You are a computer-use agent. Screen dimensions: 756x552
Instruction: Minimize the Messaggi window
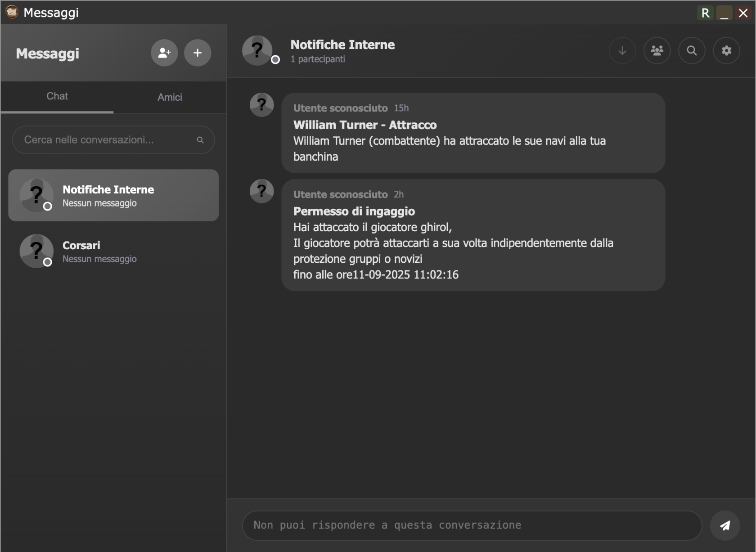point(724,13)
